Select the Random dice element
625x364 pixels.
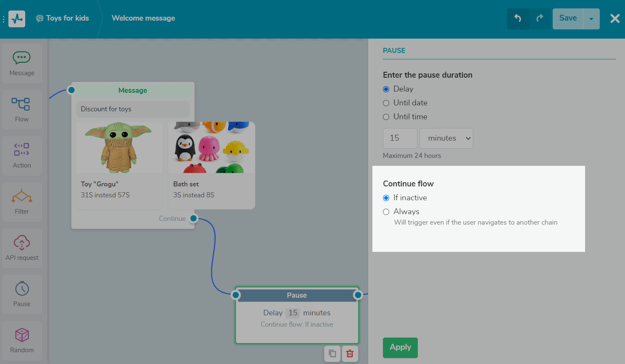click(22, 340)
